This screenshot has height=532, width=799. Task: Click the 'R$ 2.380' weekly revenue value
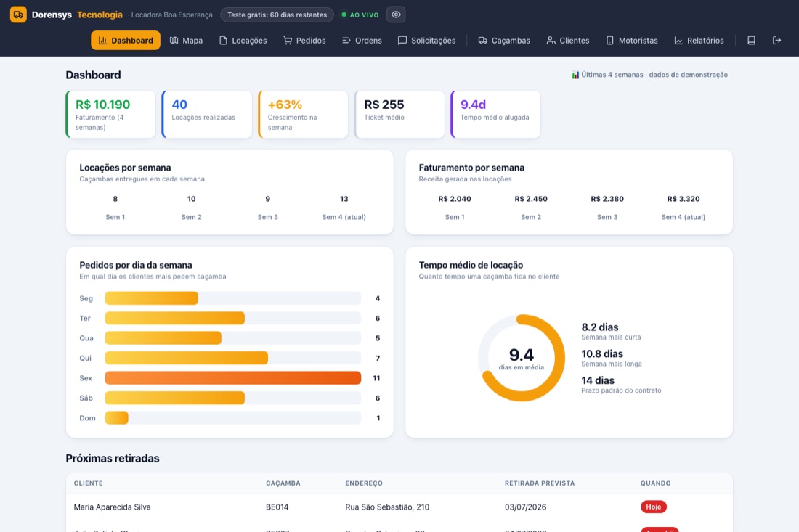pos(607,199)
